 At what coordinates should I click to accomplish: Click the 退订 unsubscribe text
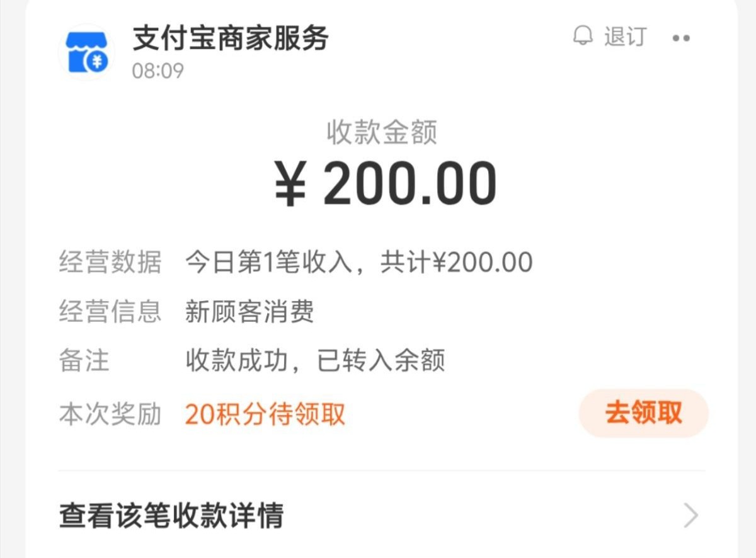[625, 37]
